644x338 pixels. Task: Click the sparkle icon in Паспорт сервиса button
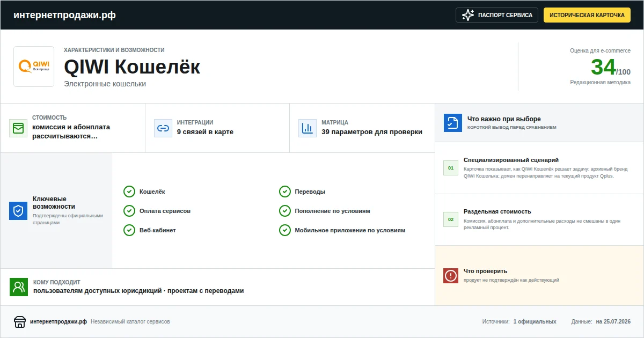[468, 15]
